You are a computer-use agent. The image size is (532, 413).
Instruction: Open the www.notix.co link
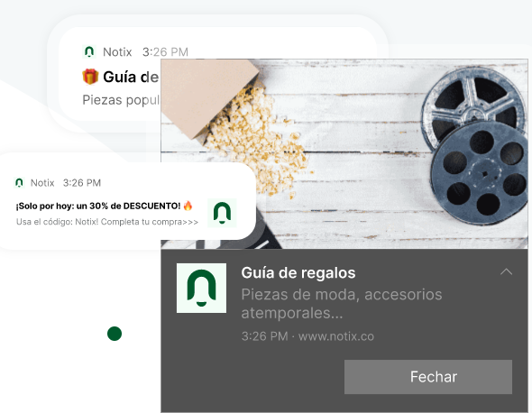tap(336, 336)
